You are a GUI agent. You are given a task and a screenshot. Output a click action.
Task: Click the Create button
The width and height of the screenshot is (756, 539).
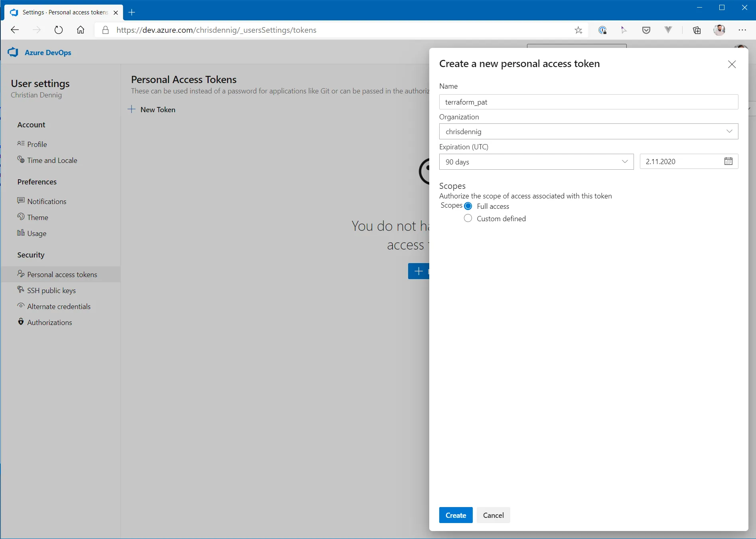[455, 515]
